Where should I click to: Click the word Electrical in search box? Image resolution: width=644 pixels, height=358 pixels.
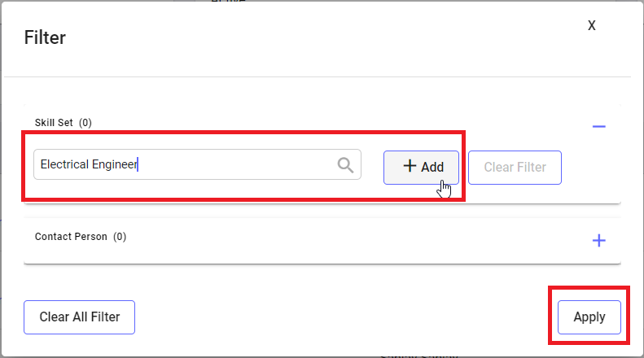coord(64,164)
